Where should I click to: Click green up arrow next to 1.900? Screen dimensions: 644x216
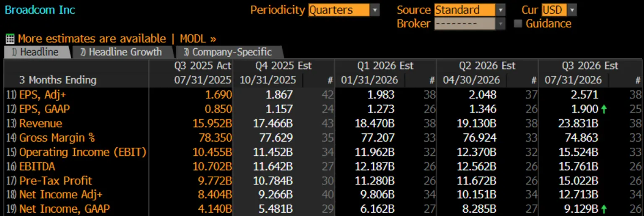click(604, 109)
